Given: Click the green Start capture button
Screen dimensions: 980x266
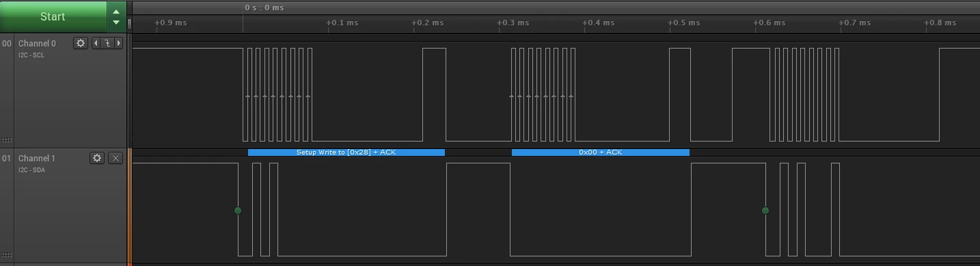Looking at the screenshot, I should [53, 16].
